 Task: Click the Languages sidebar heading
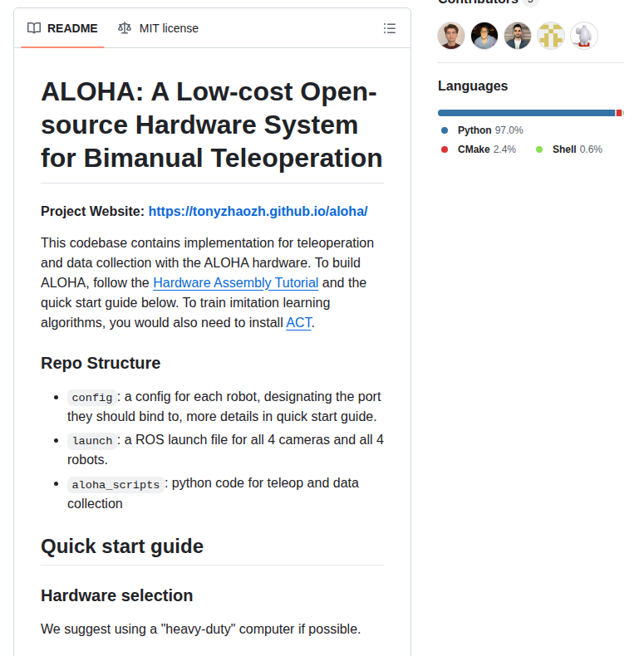473,86
